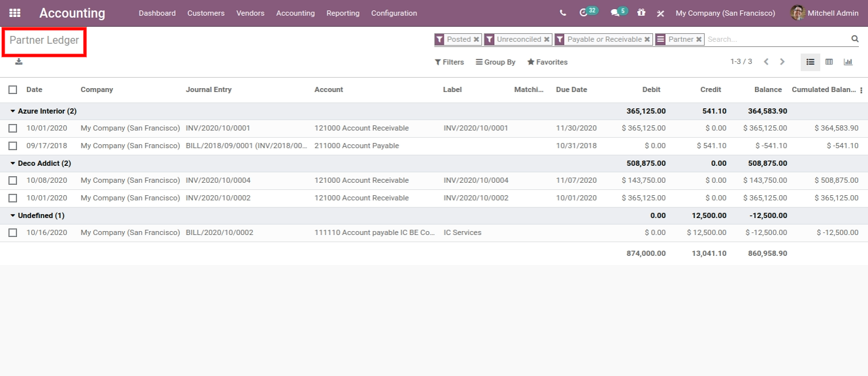Viewport: 868px width, 376px height.
Task: Remove the Posted filter tag
Action: (x=476, y=40)
